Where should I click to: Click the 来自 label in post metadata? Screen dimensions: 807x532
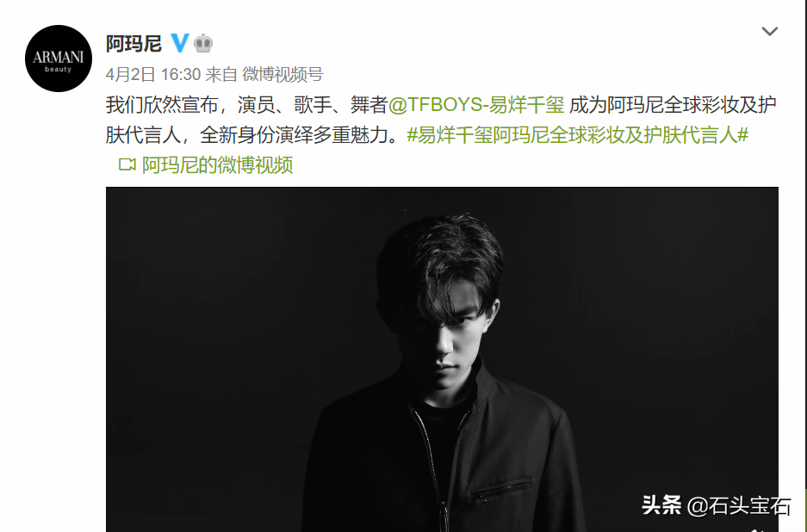[x=221, y=75]
